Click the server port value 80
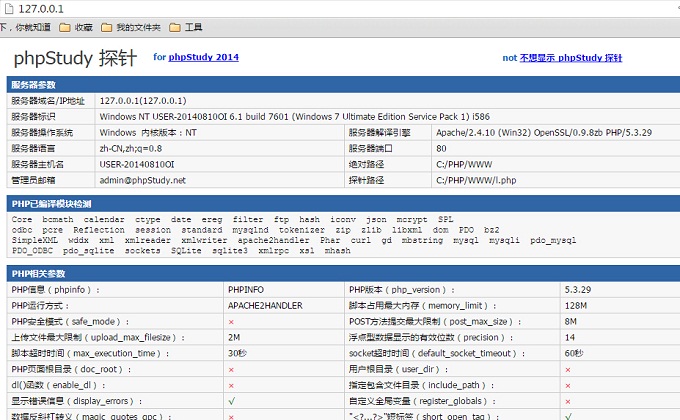This screenshot has width=680, height=420. tap(441, 149)
